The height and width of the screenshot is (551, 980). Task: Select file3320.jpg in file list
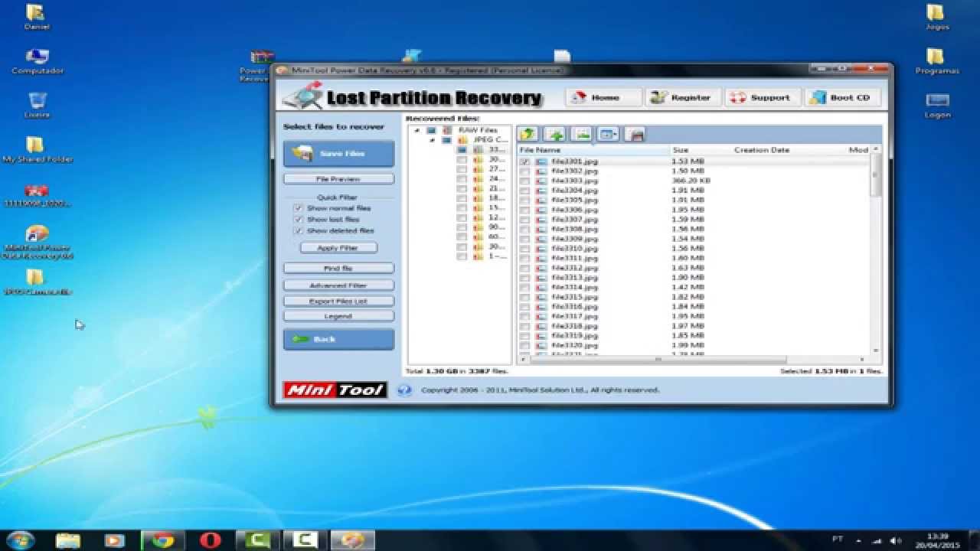pyautogui.click(x=574, y=345)
